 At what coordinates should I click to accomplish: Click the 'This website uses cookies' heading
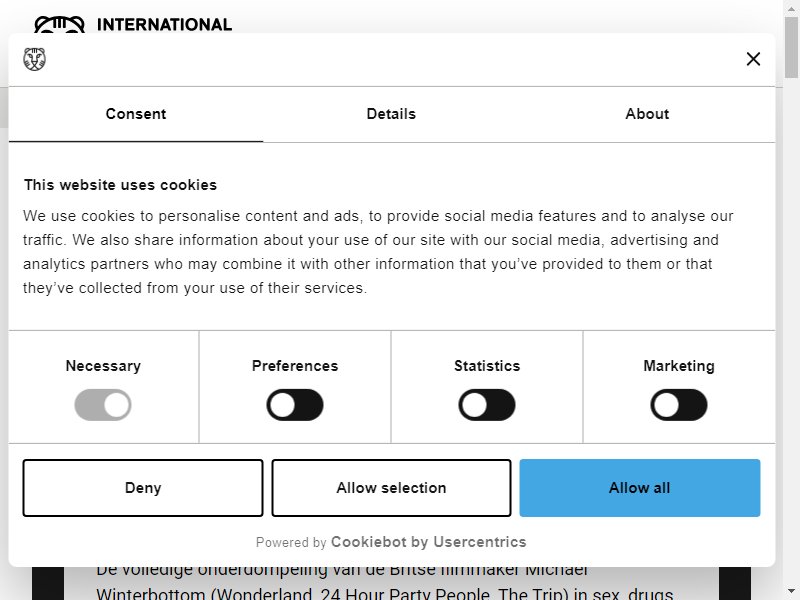coord(120,185)
